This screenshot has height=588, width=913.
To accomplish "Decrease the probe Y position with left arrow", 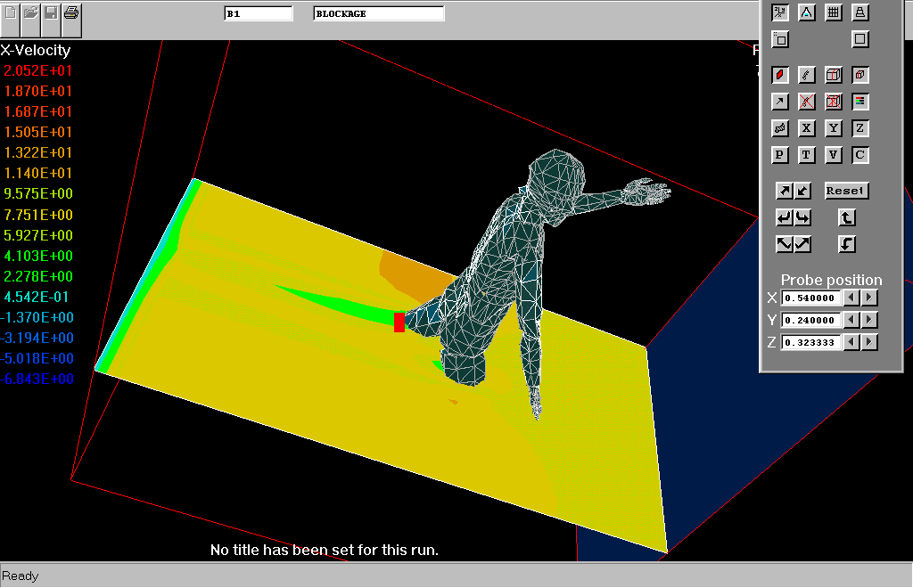I will point(851,320).
